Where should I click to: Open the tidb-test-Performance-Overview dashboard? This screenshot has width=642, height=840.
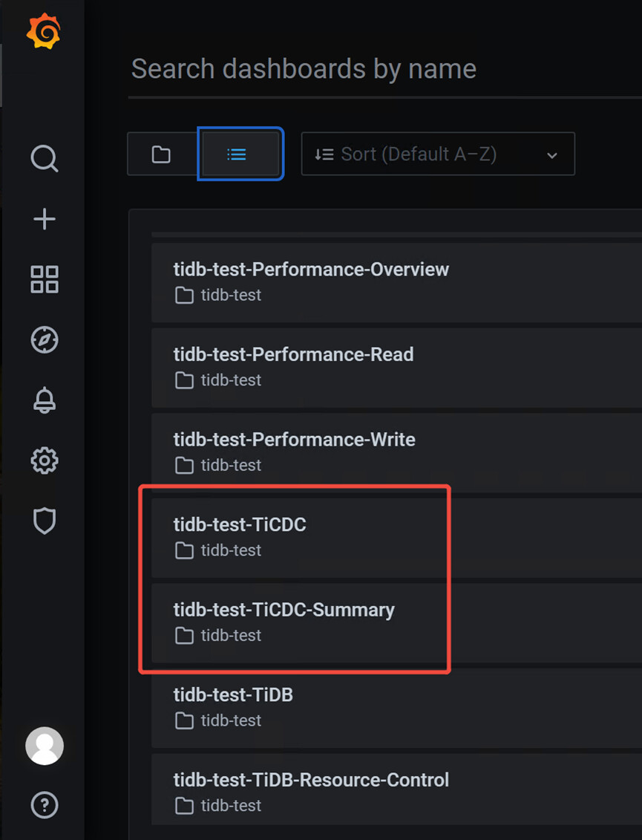pos(311,269)
